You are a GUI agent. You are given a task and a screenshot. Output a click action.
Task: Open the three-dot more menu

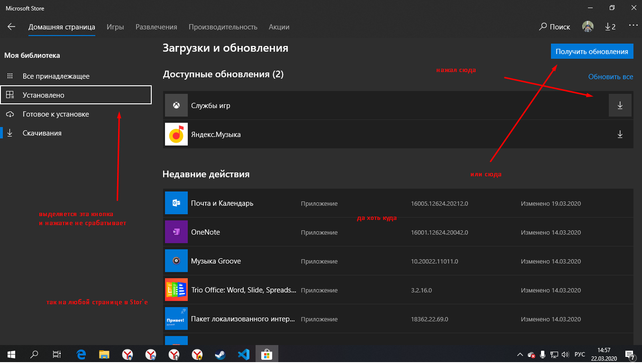633,26
